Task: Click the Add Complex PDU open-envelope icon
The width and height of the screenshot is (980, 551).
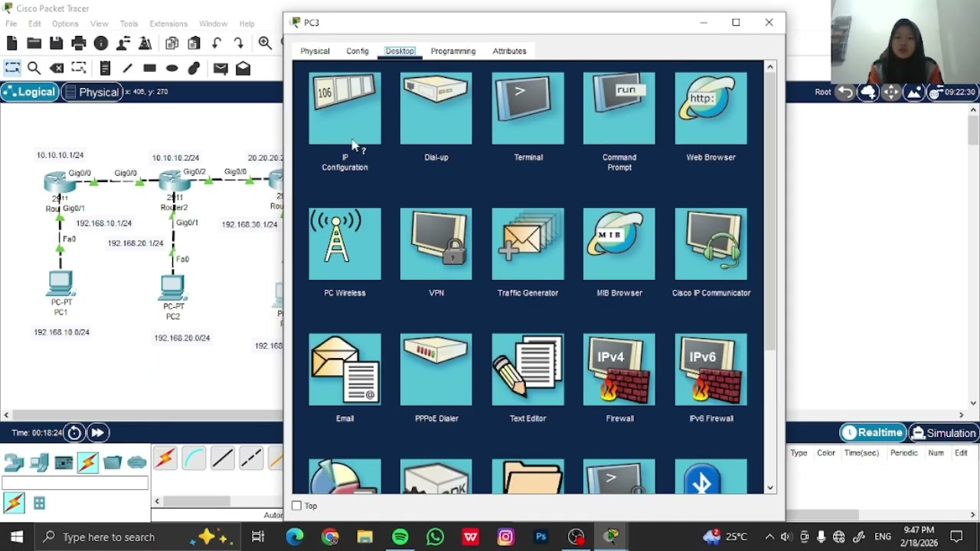Action: pyautogui.click(x=243, y=68)
